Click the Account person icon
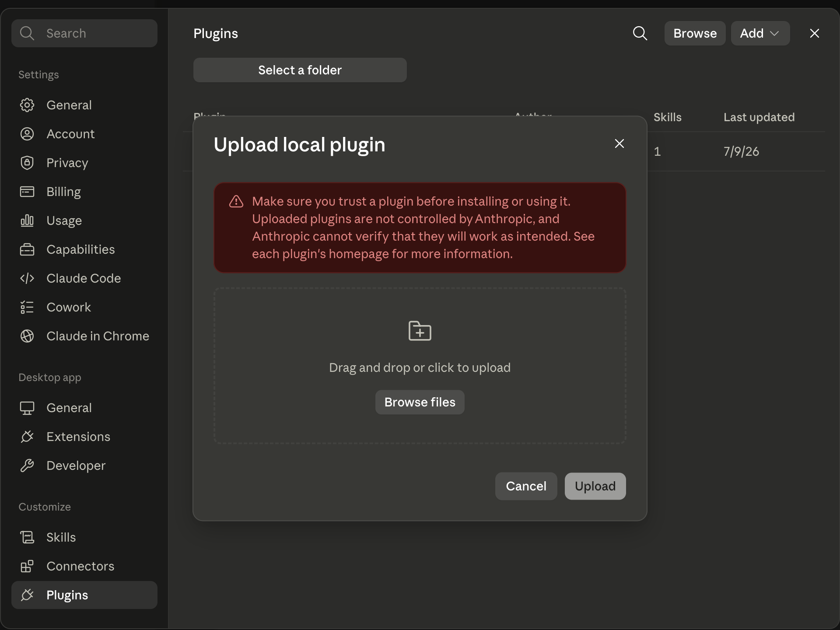Screen dimensions: 840x630 tap(27, 134)
